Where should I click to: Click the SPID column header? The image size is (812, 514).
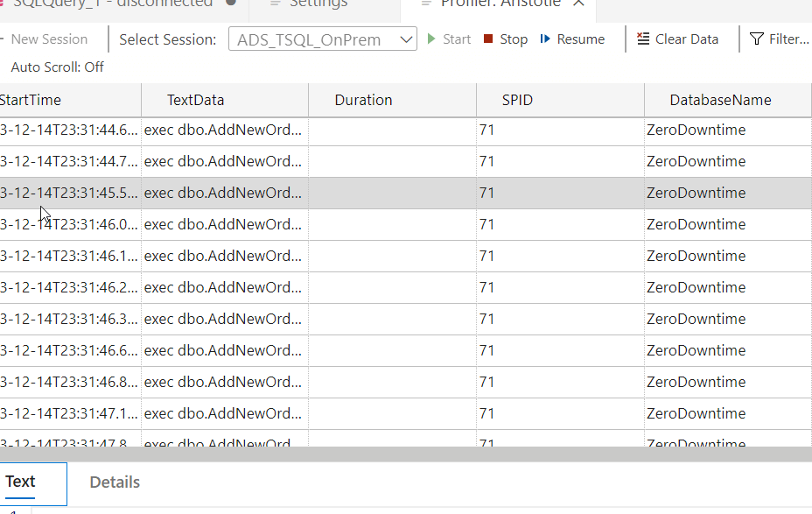[x=517, y=100]
